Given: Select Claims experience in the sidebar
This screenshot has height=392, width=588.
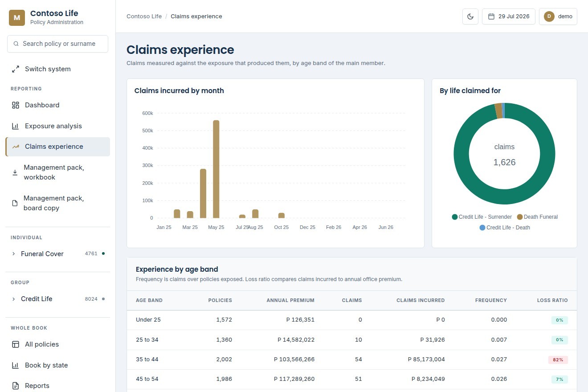Looking at the screenshot, I should point(57,147).
